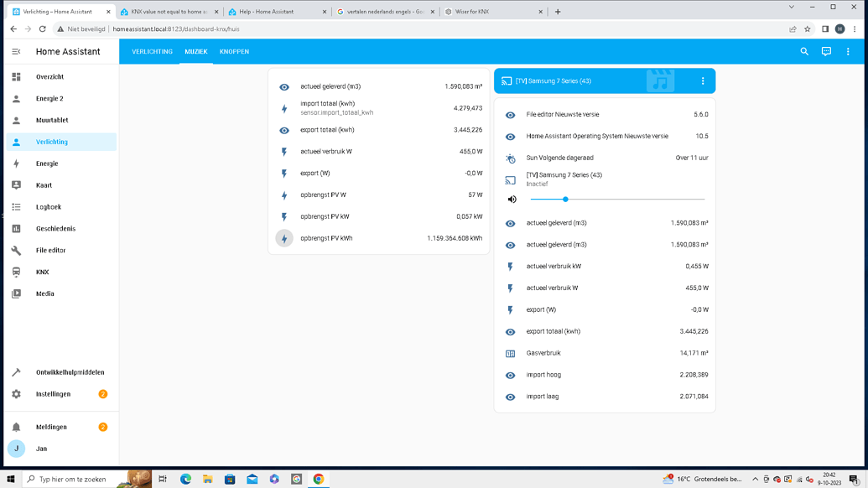
Task: Click the sun icon next to Volgende dageraad
Action: pyautogui.click(x=509, y=157)
